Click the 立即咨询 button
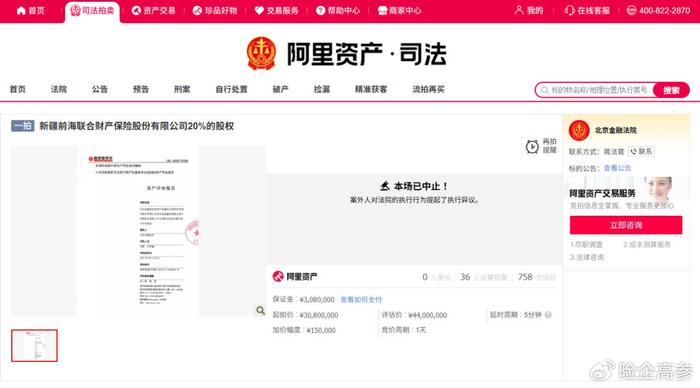 pos(626,225)
